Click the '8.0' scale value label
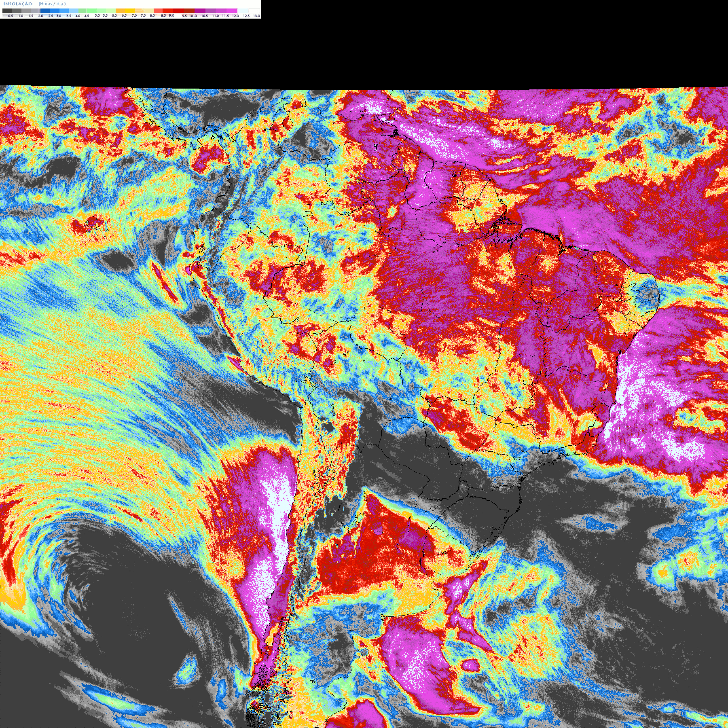This screenshot has width=728, height=728. point(152,15)
